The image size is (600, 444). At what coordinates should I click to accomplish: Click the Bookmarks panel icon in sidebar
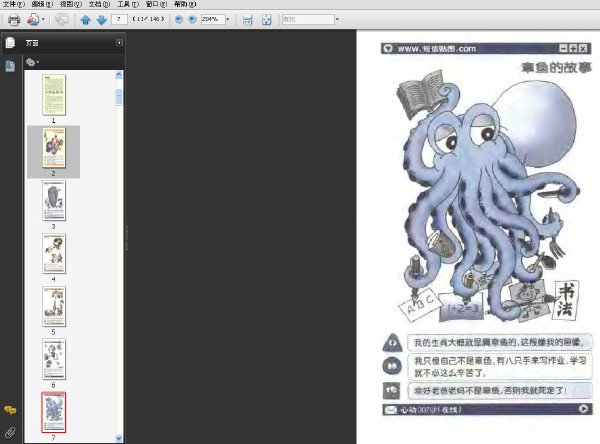(x=10, y=66)
